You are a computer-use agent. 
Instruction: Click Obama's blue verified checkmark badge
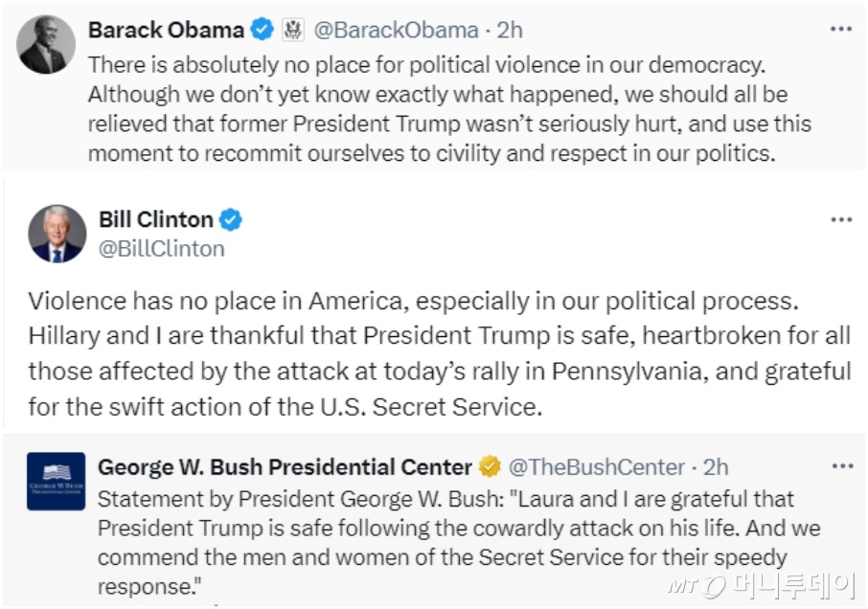(262, 31)
